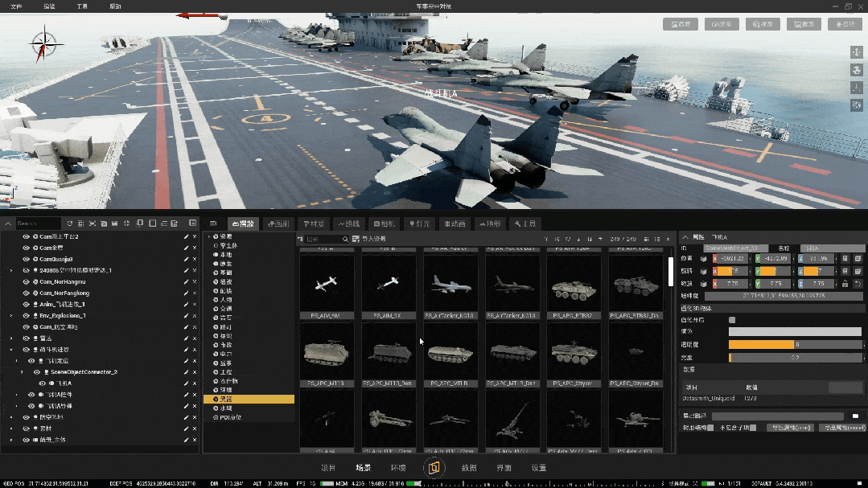
Task: Expand the SceneObjectConnector_2 node
Action: [23, 372]
